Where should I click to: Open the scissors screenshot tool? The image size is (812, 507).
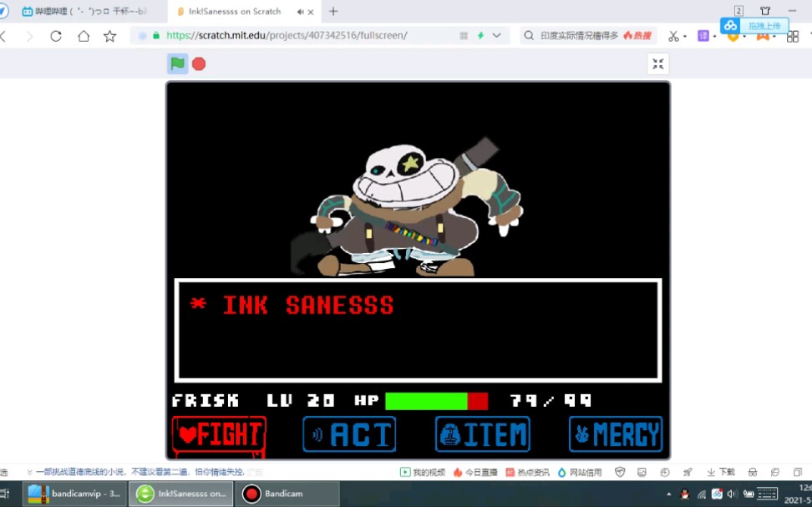pyautogui.click(x=672, y=36)
